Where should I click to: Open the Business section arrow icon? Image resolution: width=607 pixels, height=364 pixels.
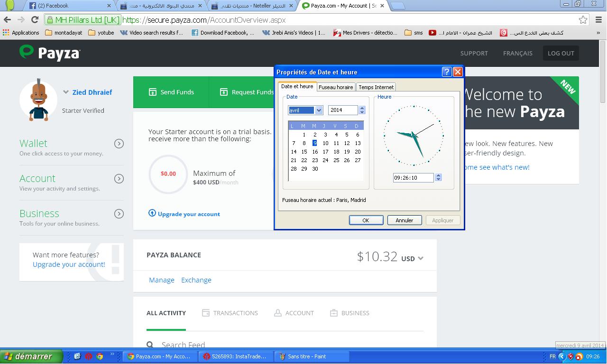pos(119,214)
